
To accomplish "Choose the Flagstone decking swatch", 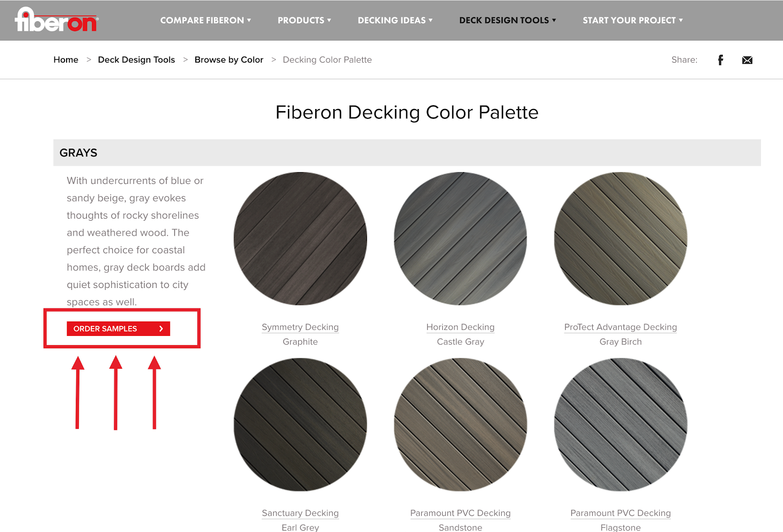I will (x=621, y=424).
